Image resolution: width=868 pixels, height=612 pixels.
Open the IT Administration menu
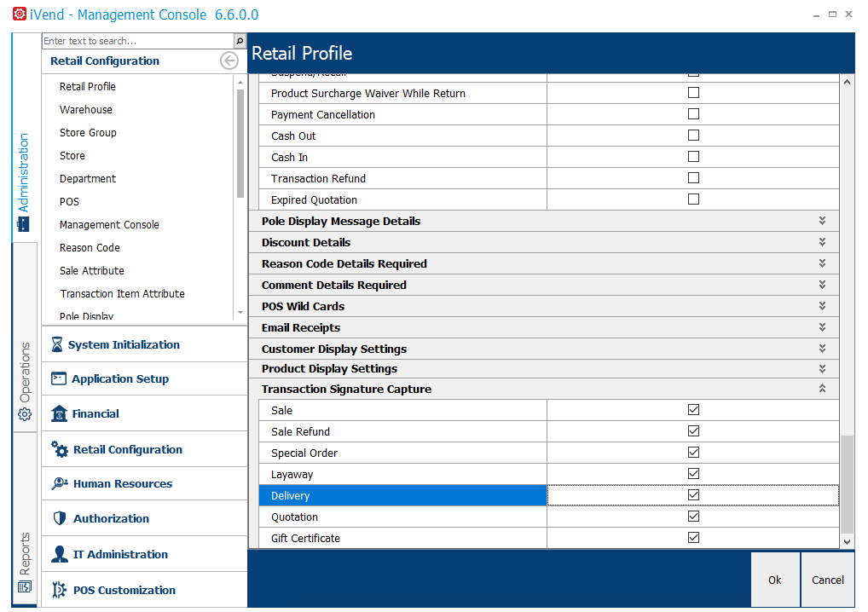pyautogui.click(x=144, y=554)
